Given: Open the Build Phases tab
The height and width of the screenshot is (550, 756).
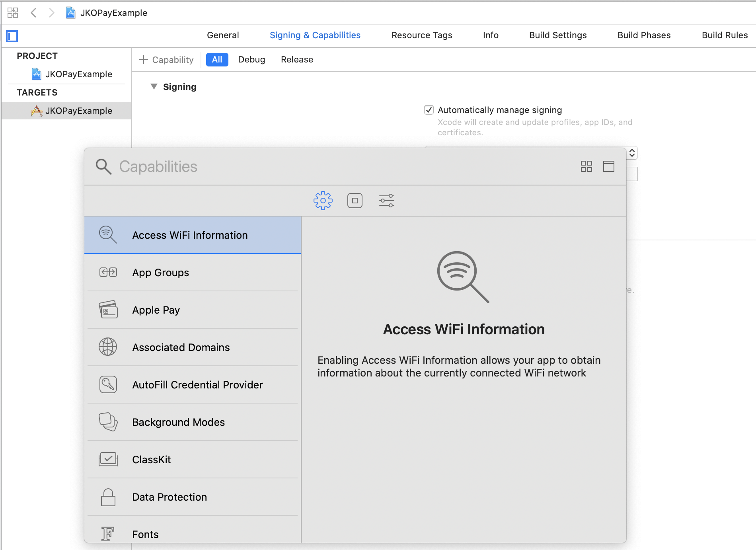Looking at the screenshot, I should (644, 35).
